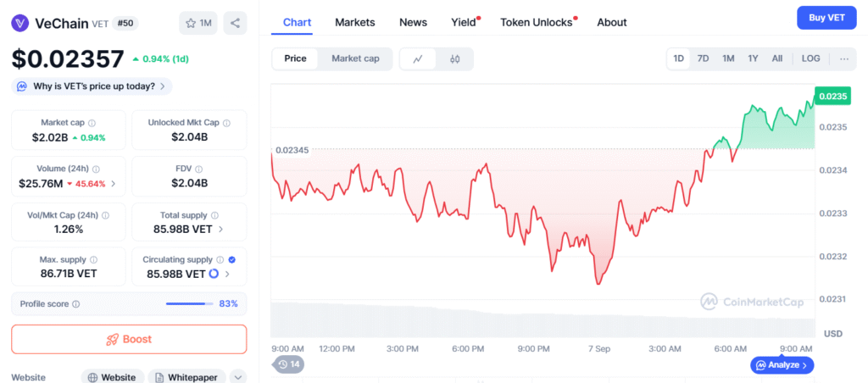The width and height of the screenshot is (868, 383).
Task: Click Volume (24h) info icon
Action: coord(96,169)
